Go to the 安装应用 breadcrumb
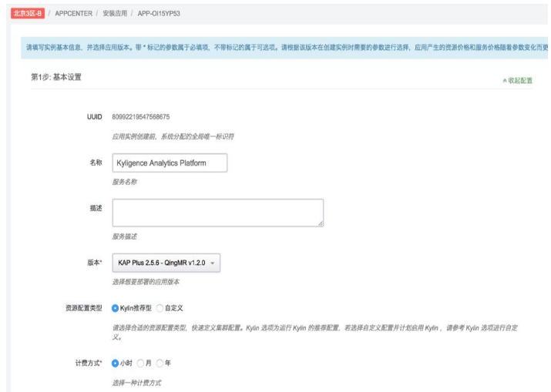Viewport: 551px width, 392px height. pyautogui.click(x=115, y=13)
